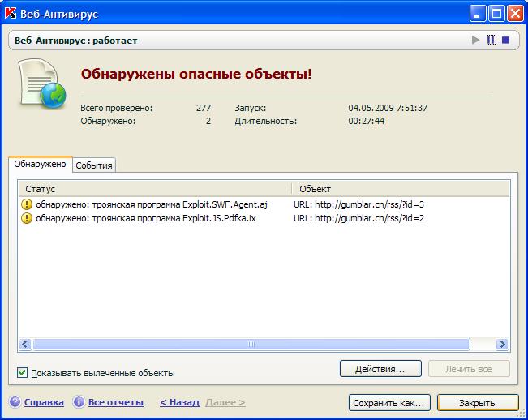528x420 pixels.
Task: Switch to the События tab
Action: coord(94,165)
